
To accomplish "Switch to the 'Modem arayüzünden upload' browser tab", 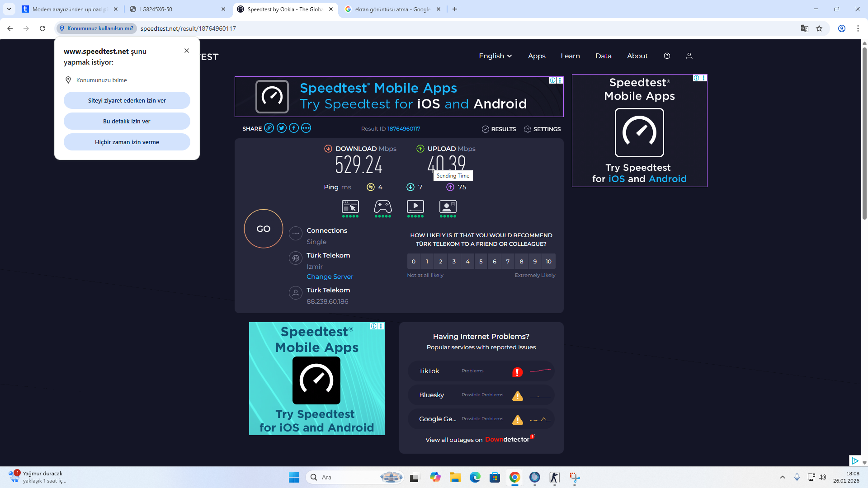I will tap(70, 9).
